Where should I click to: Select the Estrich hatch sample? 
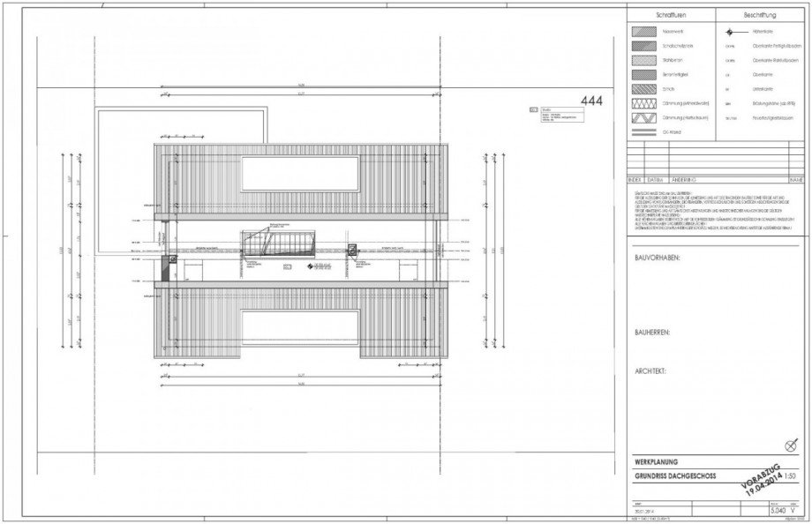(x=643, y=89)
